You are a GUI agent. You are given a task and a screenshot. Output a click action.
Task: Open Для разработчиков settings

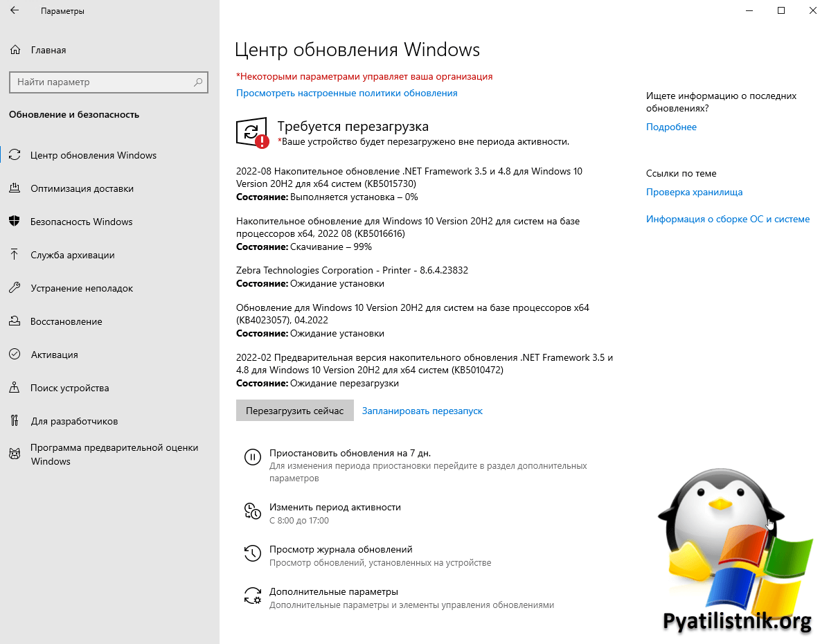click(x=74, y=421)
